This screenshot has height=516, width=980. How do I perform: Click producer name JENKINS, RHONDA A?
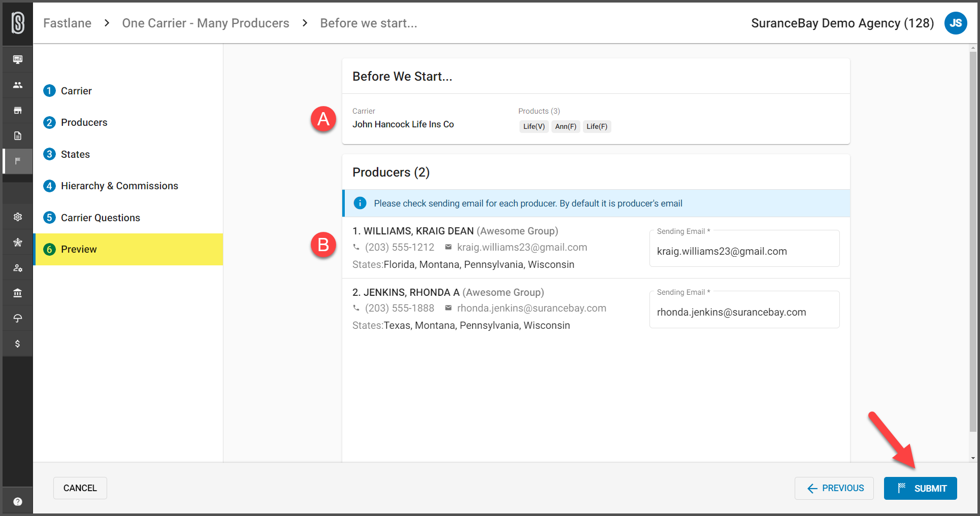coord(411,292)
